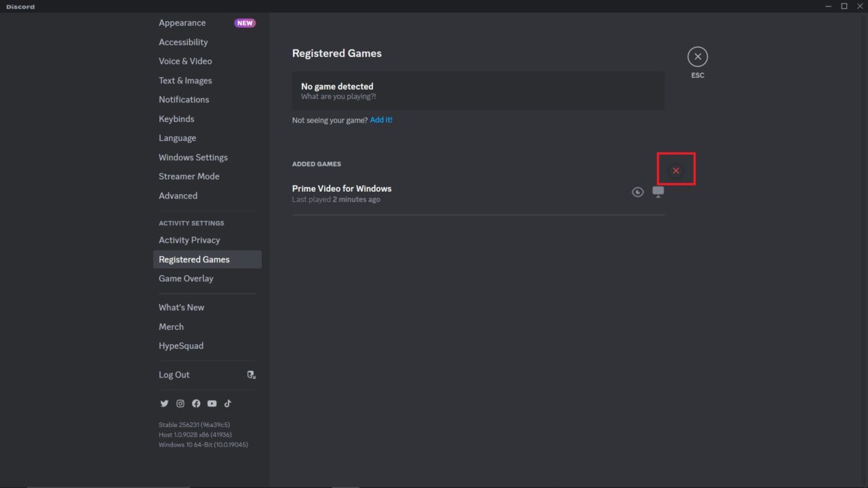Open Discord's TikTok social icon

227,403
